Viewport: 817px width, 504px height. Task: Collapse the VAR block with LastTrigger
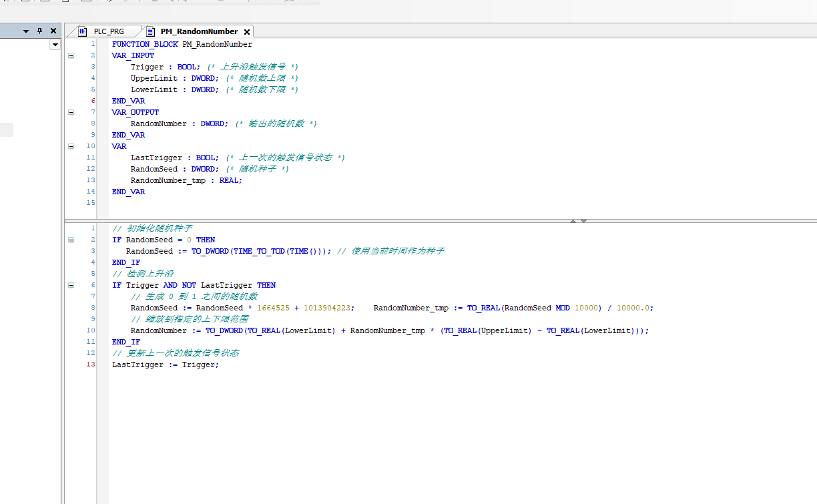coord(71,146)
